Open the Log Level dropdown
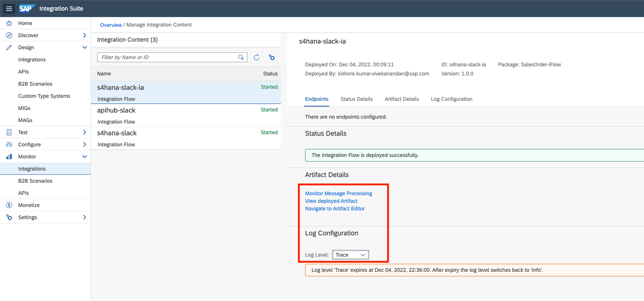644x301 pixels. tap(350, 255)
